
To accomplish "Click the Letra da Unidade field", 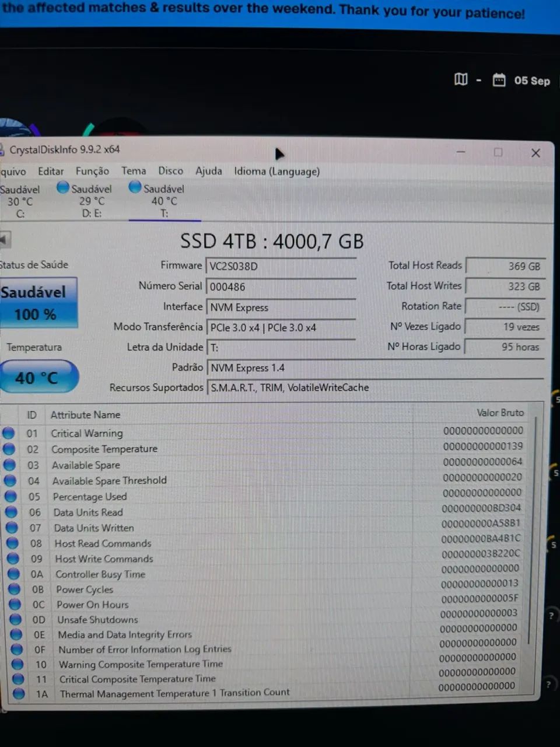I will click(x=281, y=348).
